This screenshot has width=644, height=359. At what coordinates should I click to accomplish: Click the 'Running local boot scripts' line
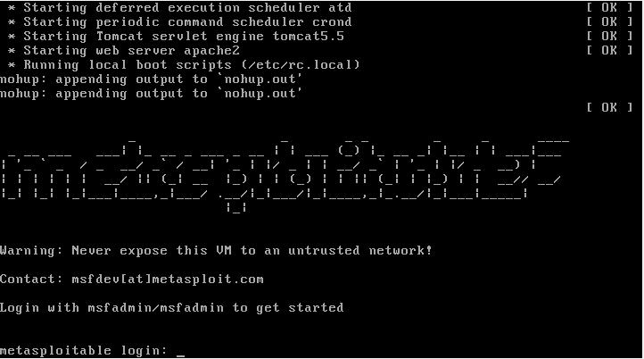[184, 65]
